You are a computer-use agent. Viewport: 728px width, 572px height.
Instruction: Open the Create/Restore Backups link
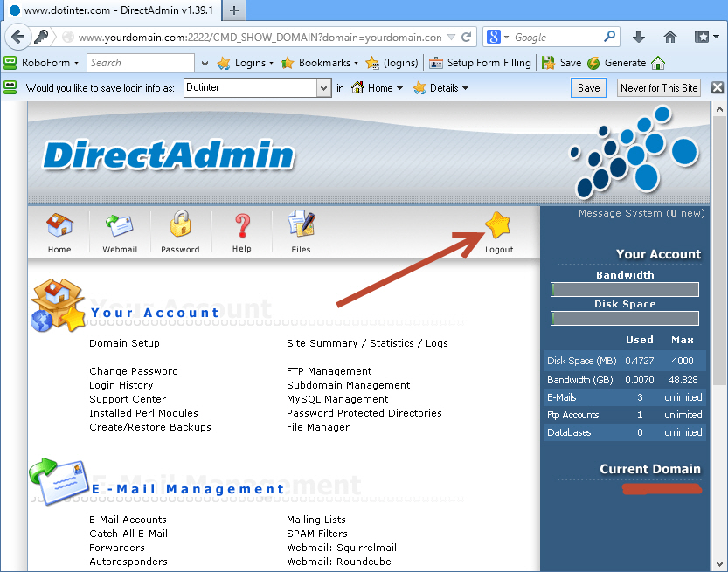point(150,427)
